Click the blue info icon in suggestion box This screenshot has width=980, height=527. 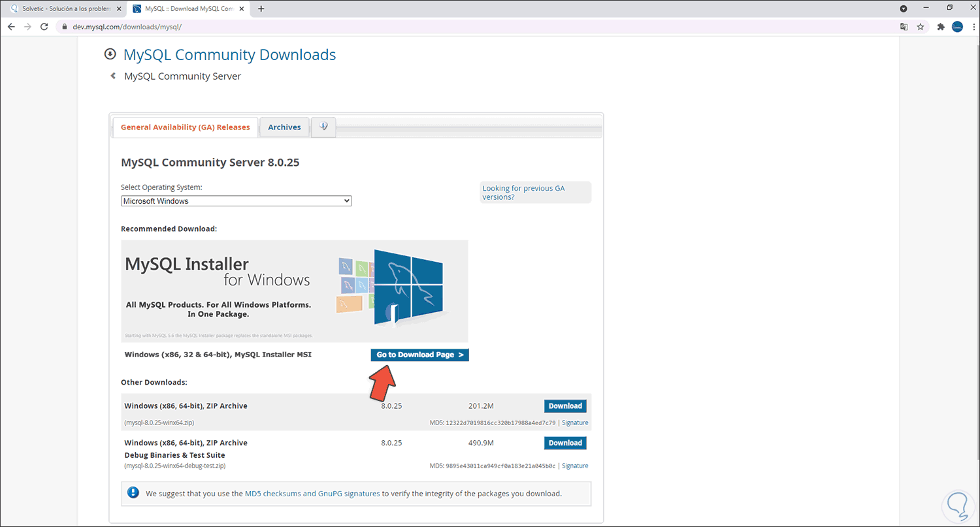(133, 493)
